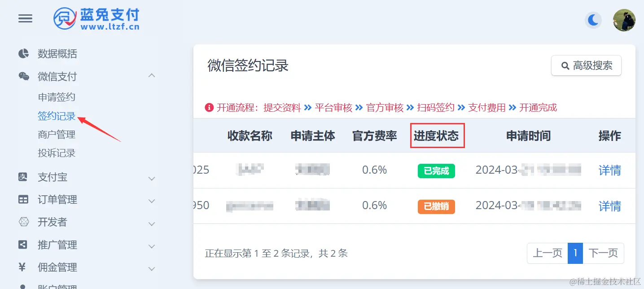This screenshot has height=289, width=644.
Task: Open 商户管理 submenu item
Action: click(57, 135)
